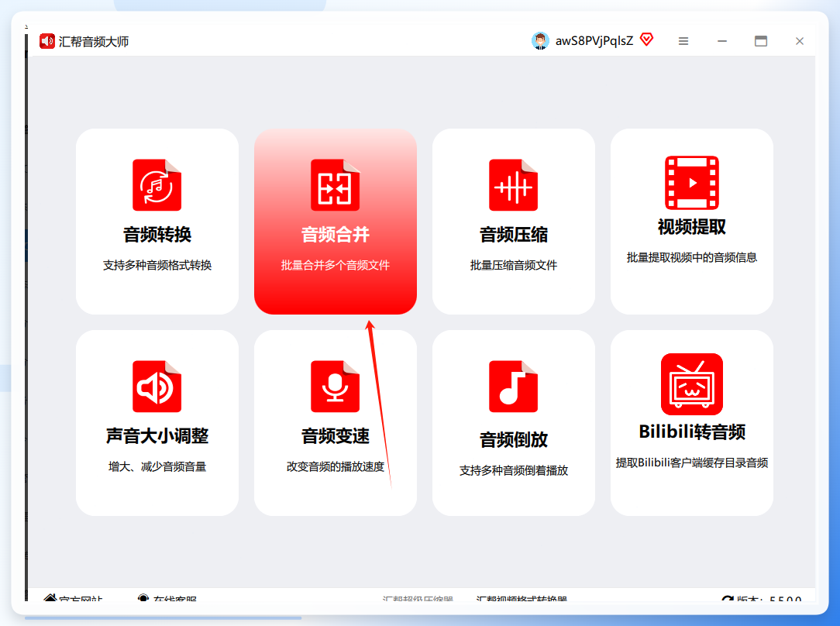
Task: Open the 音频转换 card title
Action: pos(157,235)
